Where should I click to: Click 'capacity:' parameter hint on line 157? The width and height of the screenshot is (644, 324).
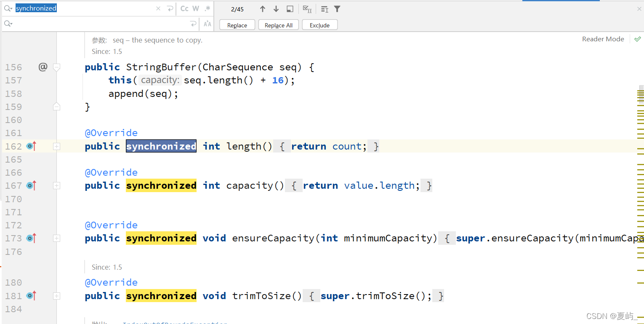[160, 80]
